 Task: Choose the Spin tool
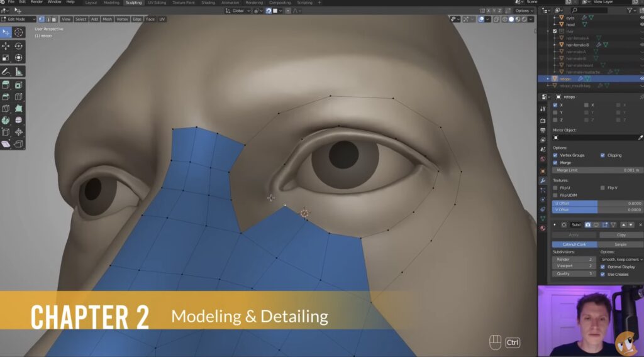tap(6, 120)
